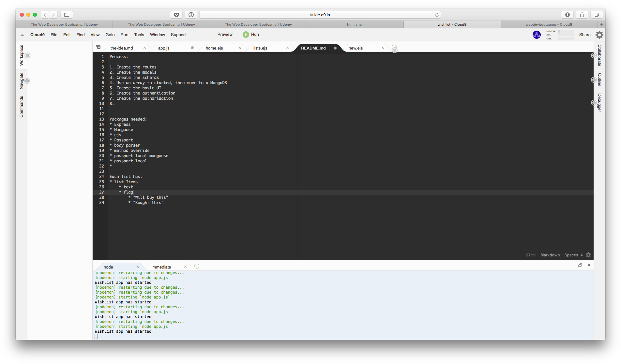The height and width of the screenshot is (364, 621).
Task: Open the Support menu
Action: click(178, 35)
